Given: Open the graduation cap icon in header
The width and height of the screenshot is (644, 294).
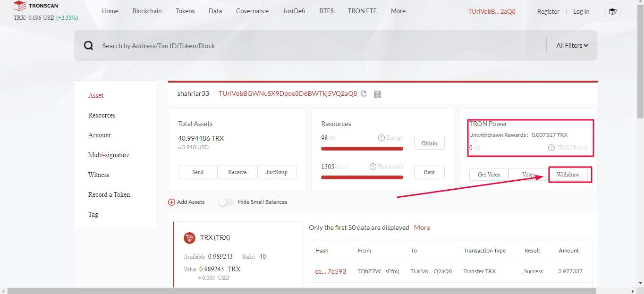Looking at the screenshot, I should 613,11.
